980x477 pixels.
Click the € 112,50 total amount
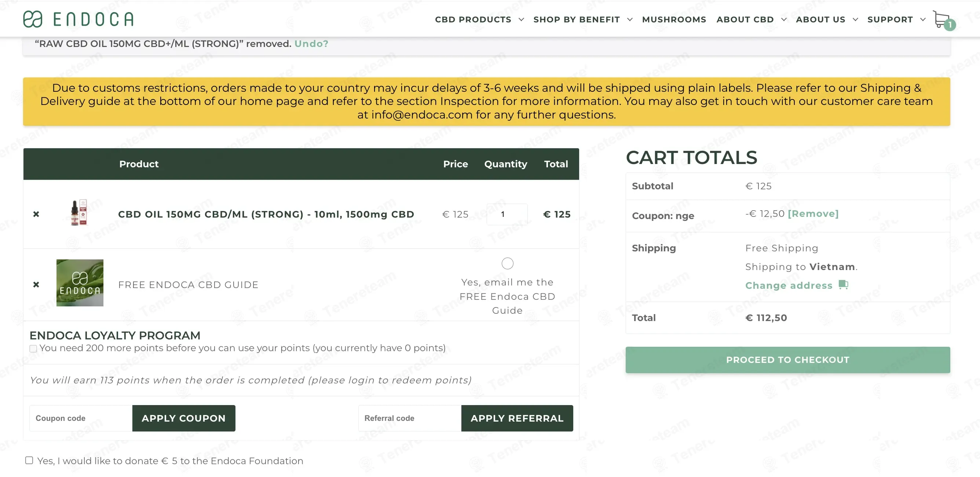click(766, 318)
